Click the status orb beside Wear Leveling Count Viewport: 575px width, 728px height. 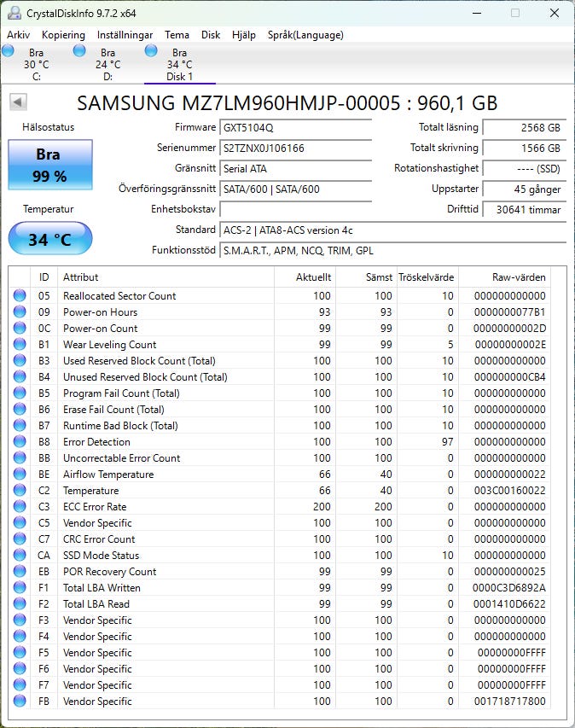point(20,345)
